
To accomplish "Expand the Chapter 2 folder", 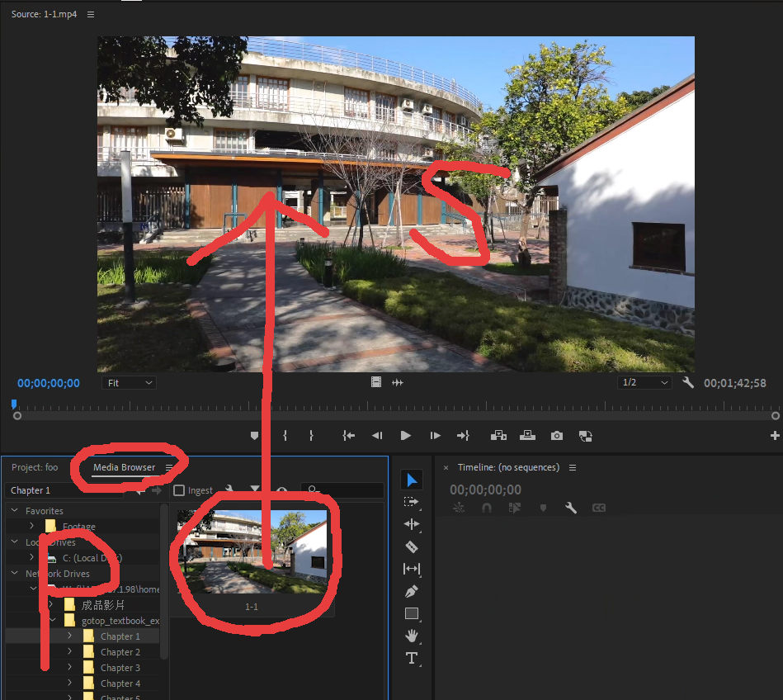I will 69,652.
